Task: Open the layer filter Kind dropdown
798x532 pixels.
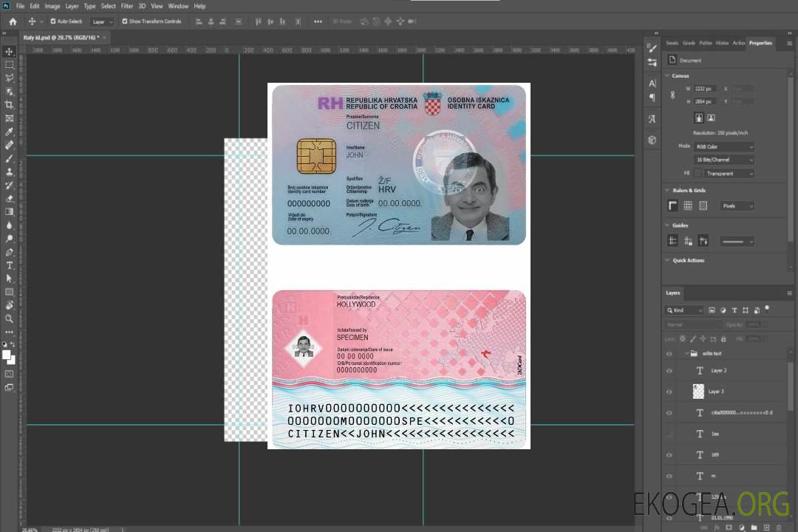Action: pyautogui.click(x=684, y=310)
